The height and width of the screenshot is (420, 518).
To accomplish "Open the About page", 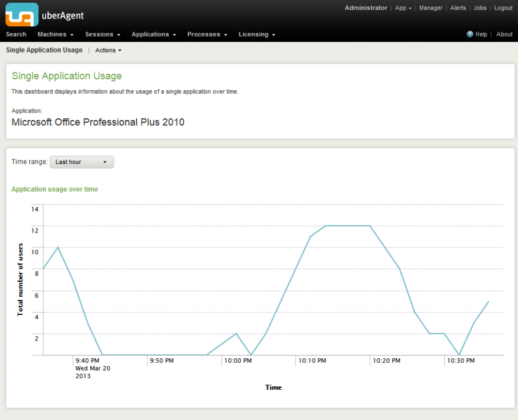I will tap(504, 34).
